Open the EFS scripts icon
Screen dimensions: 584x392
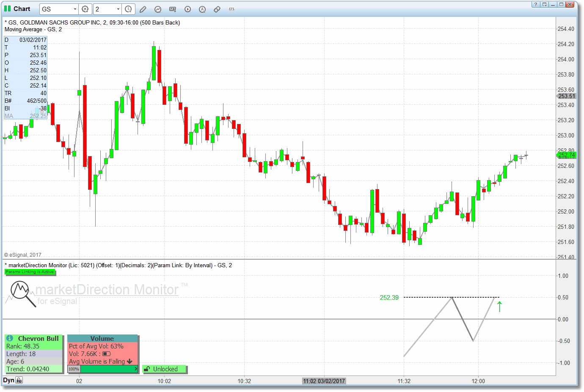231,9
